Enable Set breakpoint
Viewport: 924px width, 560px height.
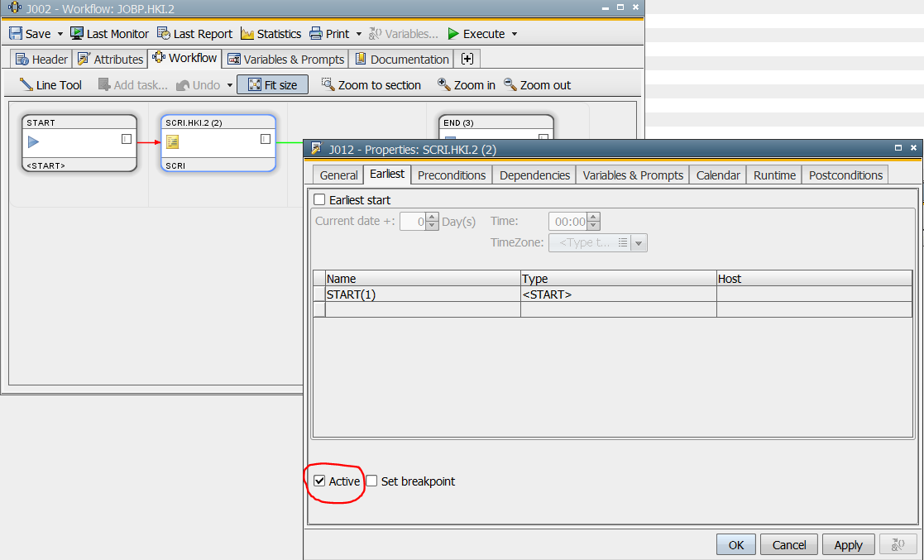coord(371,481)
